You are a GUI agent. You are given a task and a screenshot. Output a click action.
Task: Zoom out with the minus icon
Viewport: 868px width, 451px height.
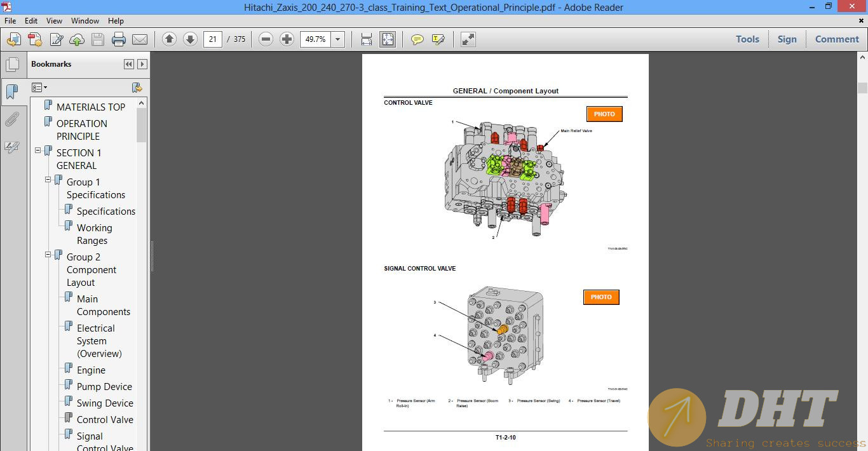pyautogui.click(x=266, y=39)
